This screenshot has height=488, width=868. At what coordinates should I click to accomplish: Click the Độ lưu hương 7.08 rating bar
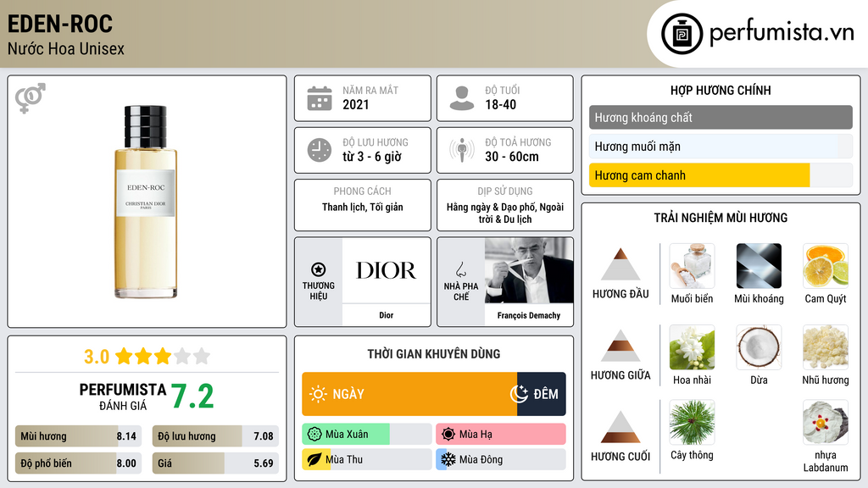[x=215, y=436]
